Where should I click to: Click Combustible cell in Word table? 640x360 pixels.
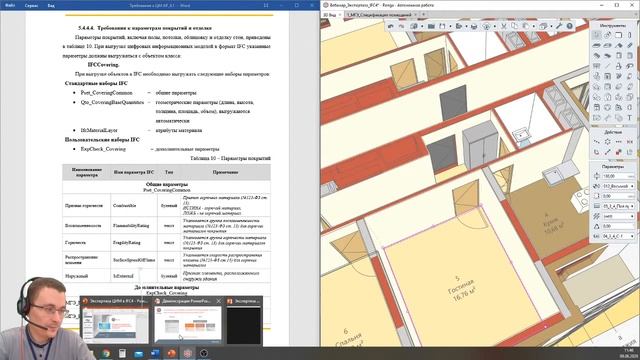134,206
